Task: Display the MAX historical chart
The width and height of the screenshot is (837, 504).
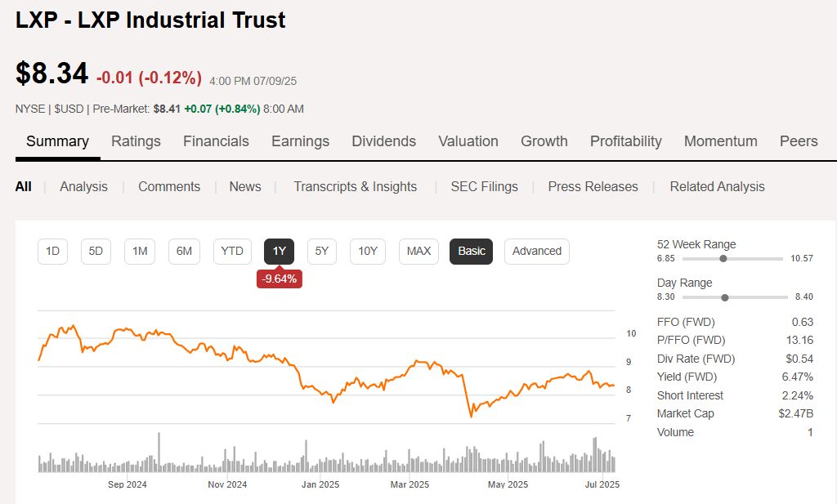Action: click(x=418, y=252)
